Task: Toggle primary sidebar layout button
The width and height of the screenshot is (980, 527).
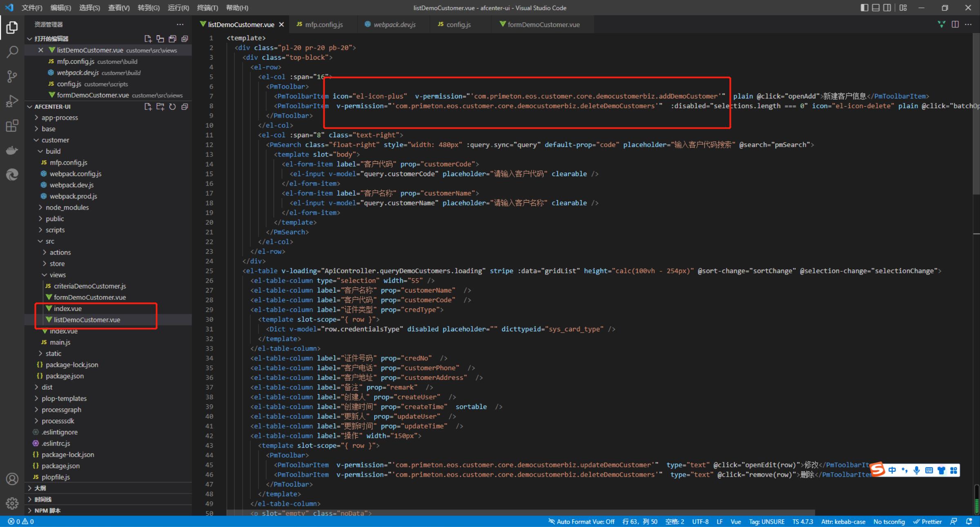Action: pyautogui.click(x=864, y=8)
